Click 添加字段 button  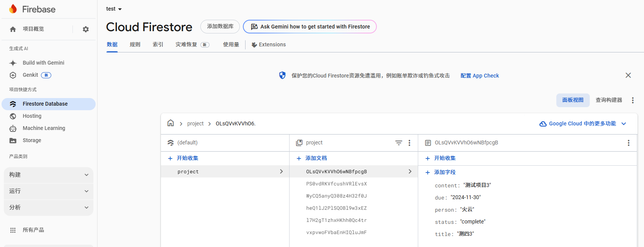click(441, 172)
